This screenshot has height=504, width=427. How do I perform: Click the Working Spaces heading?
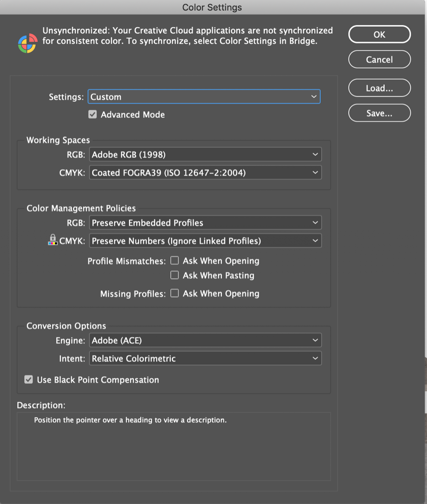[58, 140]
